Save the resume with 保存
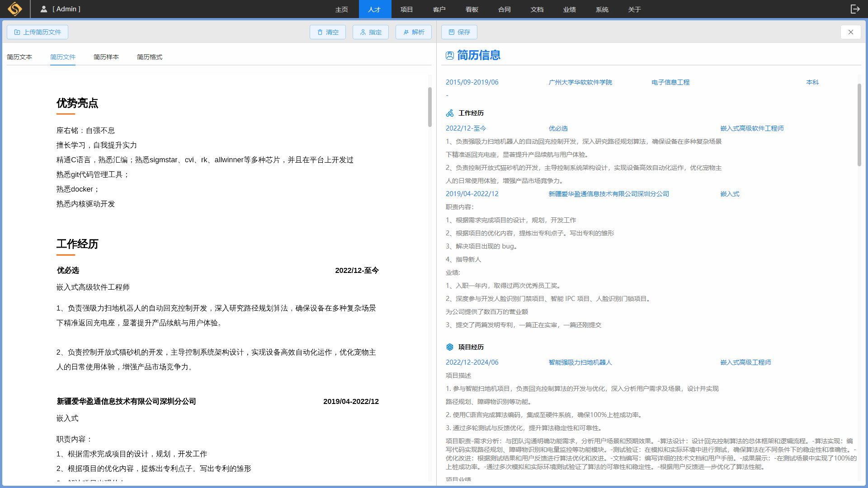The image size is (868, 488). [459, 32]
